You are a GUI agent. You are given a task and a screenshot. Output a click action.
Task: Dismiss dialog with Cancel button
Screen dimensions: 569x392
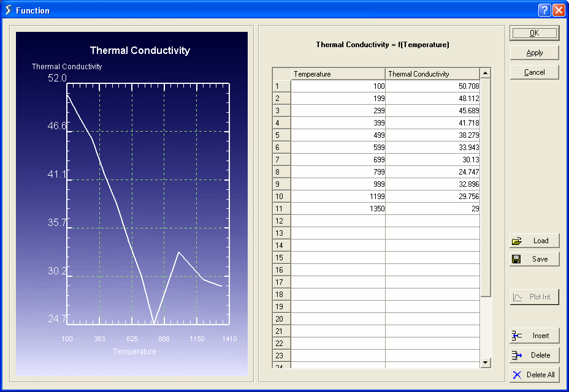pyautogui.click(x=534, y=72)
